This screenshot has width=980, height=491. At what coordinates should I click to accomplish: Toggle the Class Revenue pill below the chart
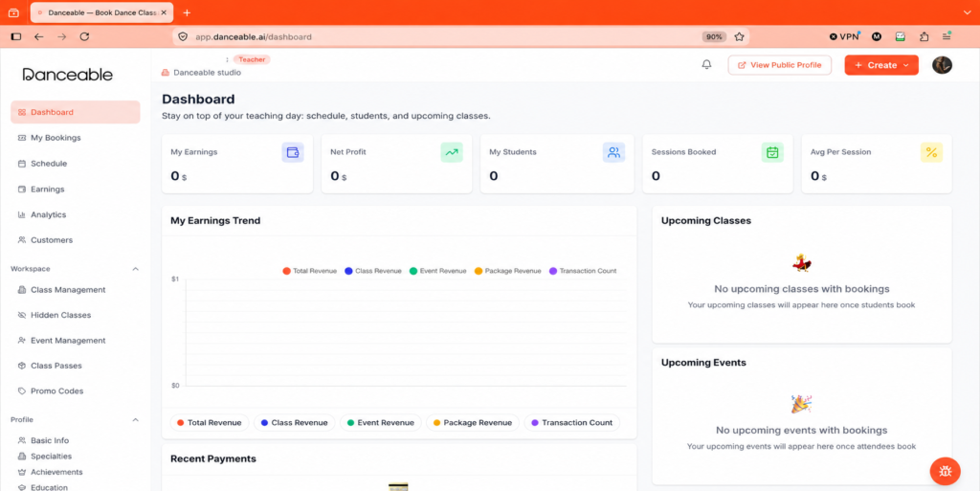tap(295, 423)
